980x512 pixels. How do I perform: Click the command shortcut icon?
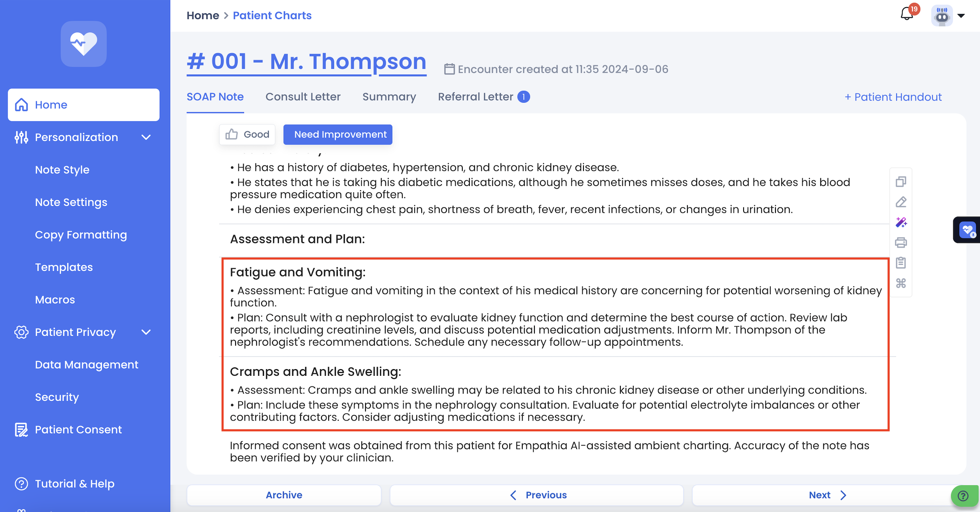tap(901, 283)
